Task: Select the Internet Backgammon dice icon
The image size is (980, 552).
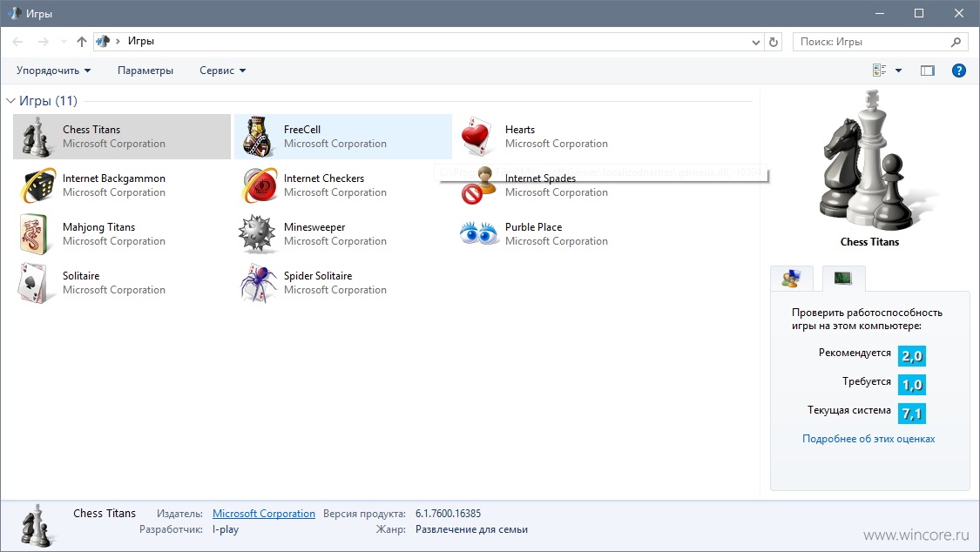Action: pos(37,185)
